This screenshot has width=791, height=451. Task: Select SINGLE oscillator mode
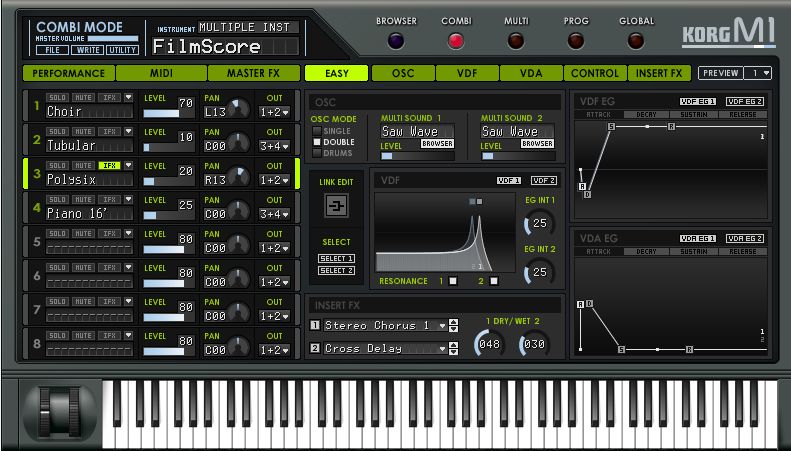pos(317,131)
